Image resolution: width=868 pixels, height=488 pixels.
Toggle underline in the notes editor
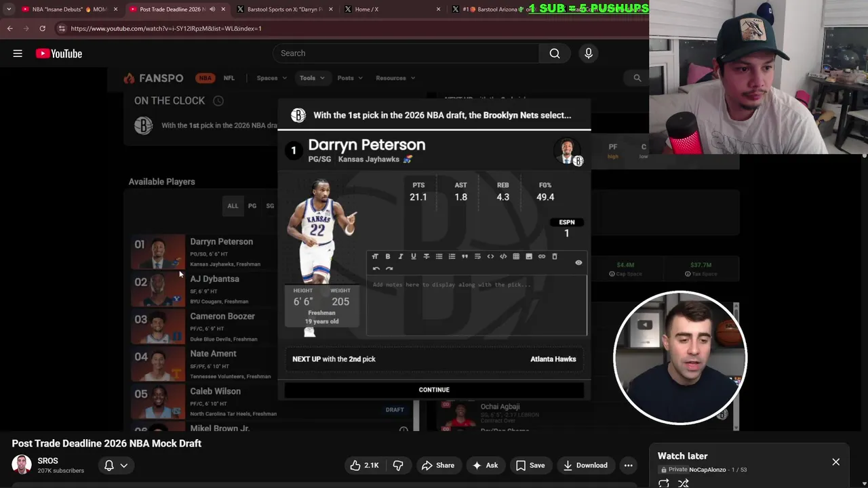(414, 256)
